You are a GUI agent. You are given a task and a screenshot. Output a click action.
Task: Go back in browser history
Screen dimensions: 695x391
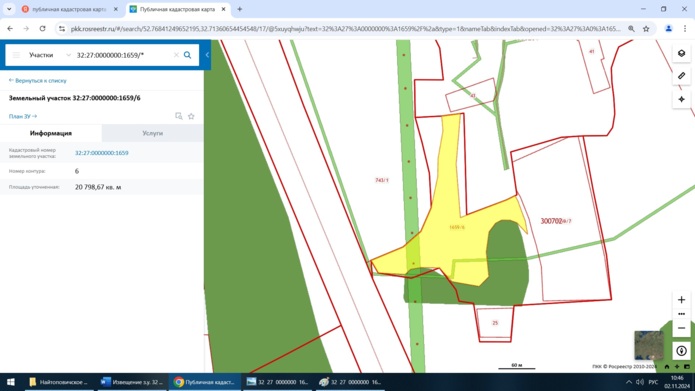click(x=10, y=29)
